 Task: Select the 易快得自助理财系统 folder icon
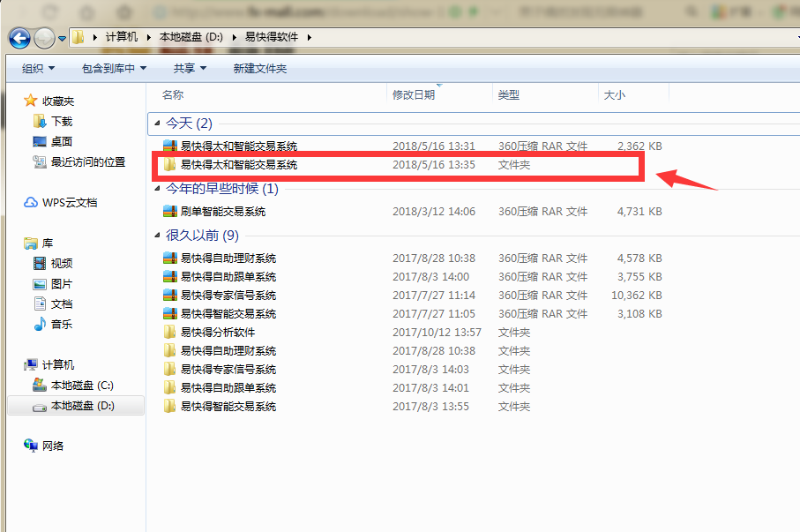(x=170, y=351)
